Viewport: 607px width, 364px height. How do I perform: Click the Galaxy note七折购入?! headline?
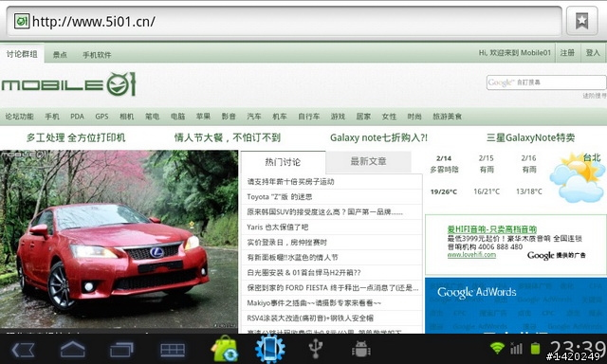pyautogui.click(x=378, y=137)
